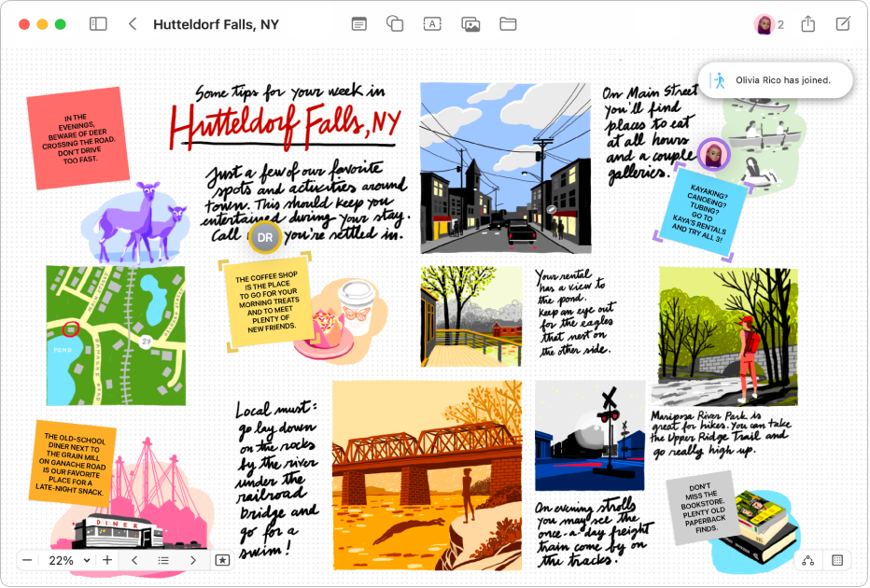Add a scene with star button
This screenshot has height=588, width=870.
[222, 560]
